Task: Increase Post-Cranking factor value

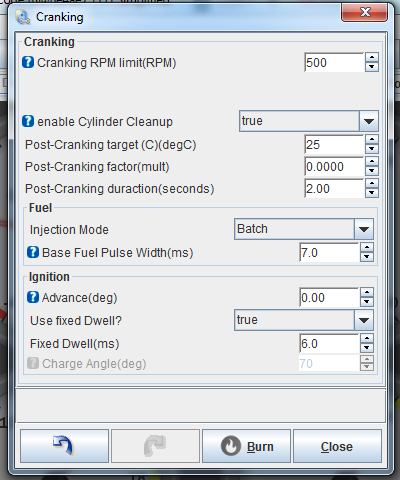Action: (x=372, y=162)
